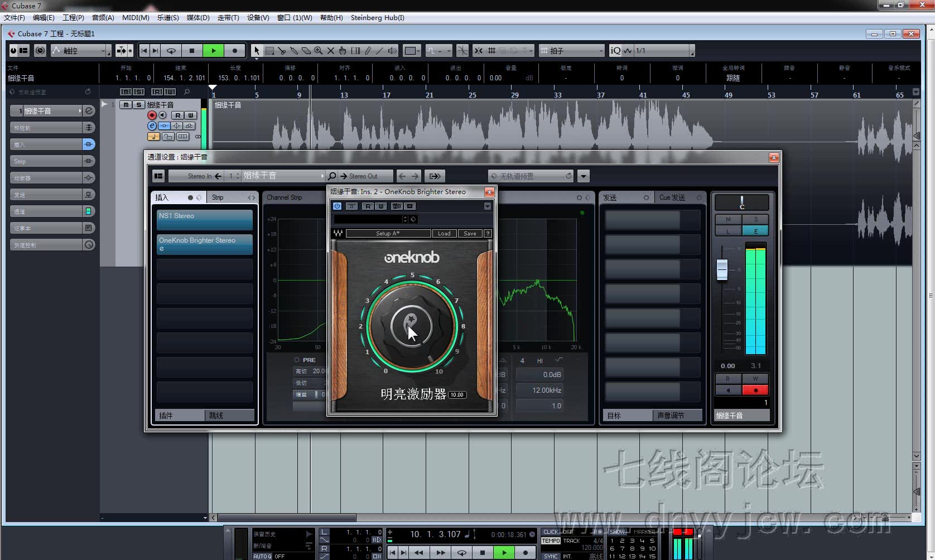Screen dimensions: 935x560
Task: Select NS1 Stereo insert slot
Action: point(204,220)
